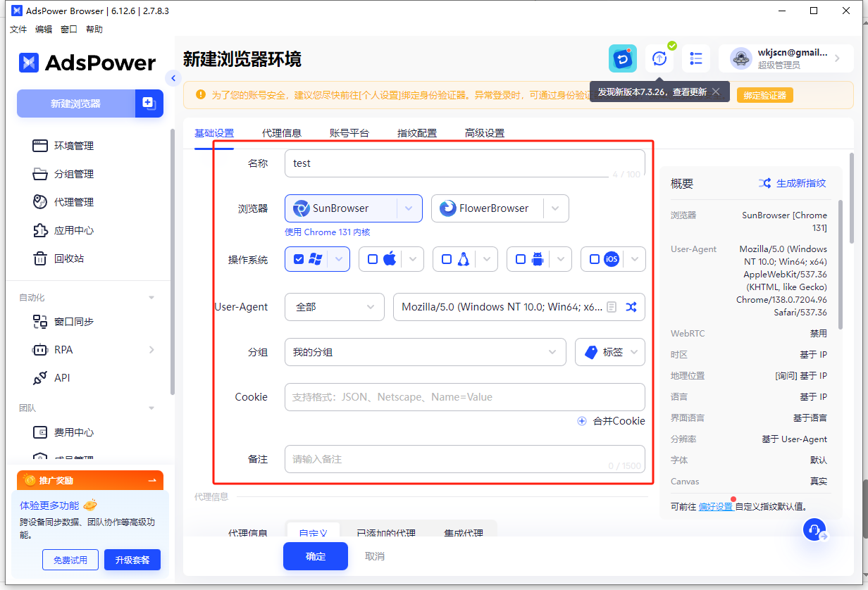
Task: Toggle the macOS operating system checkbox
Action: (x=373, y=259)
